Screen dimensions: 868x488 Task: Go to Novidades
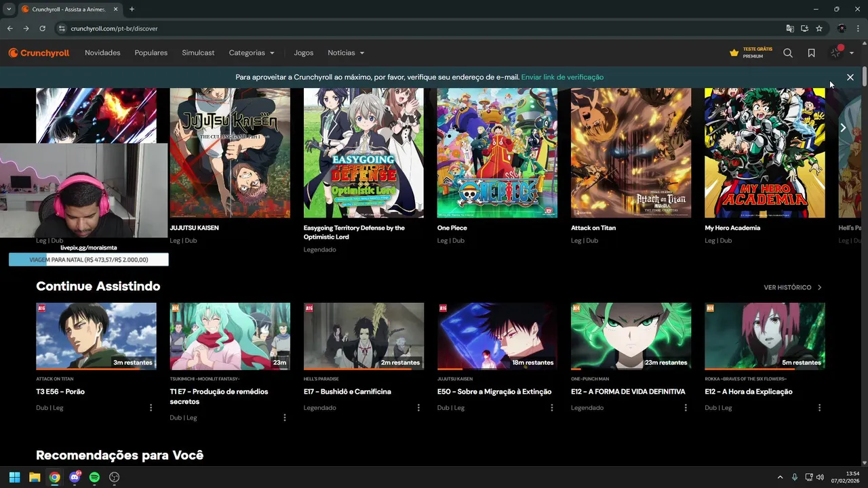pos(102,53)
